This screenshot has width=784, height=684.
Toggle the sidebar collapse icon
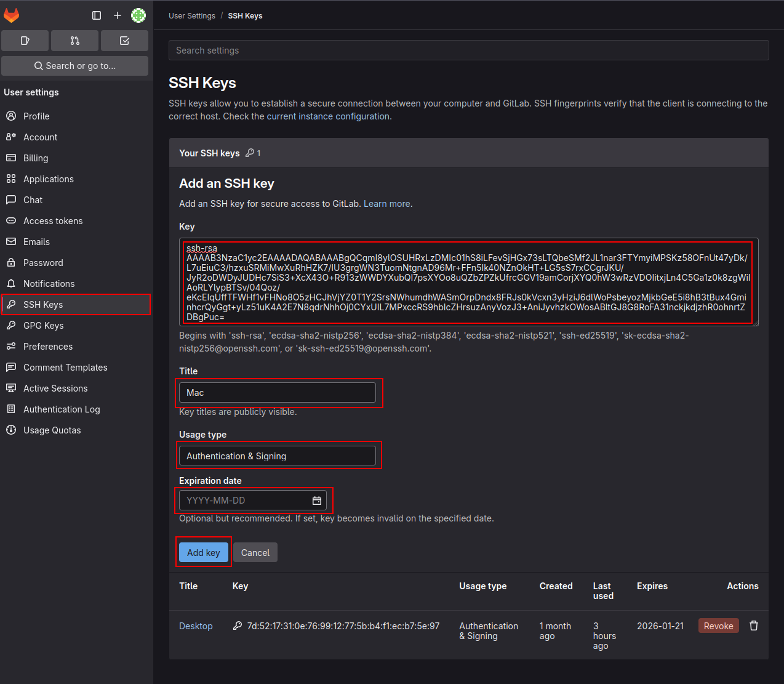point(97,15)
